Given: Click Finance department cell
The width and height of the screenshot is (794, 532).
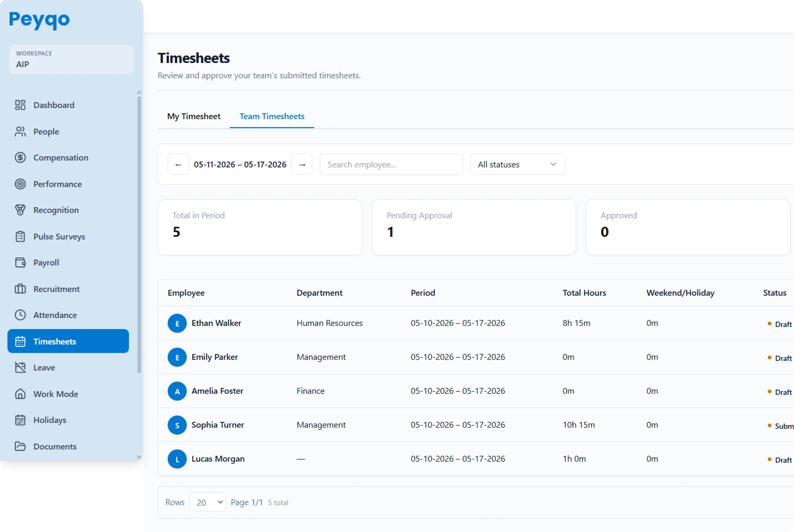Looking at the screenshot, I should [311, 391].
